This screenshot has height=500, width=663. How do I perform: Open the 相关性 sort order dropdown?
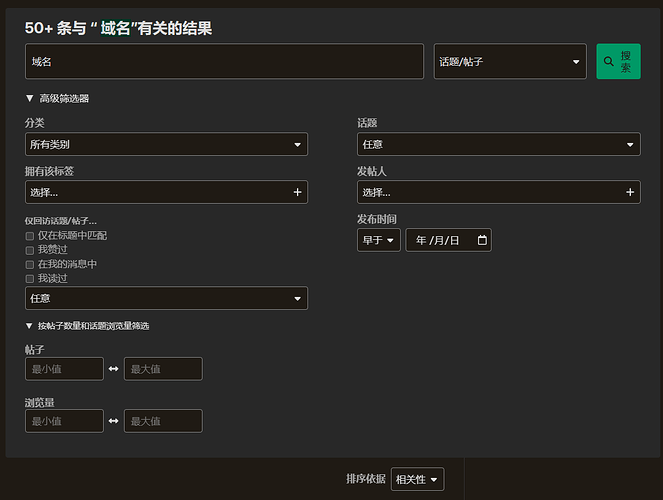[x=417, y=479]
